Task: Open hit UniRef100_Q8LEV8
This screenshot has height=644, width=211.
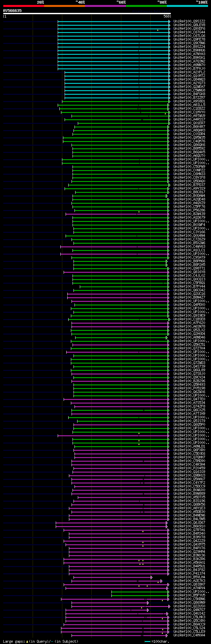Action: point(189,25)
